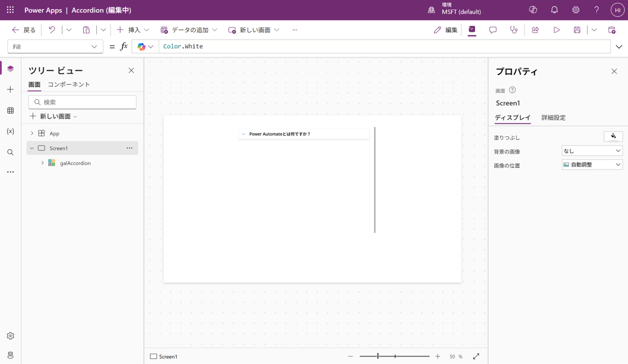This screenshot has width=628, height=364.
Task: Open the 画像の位置 dropdown
Action: click(x=592, y=165)
